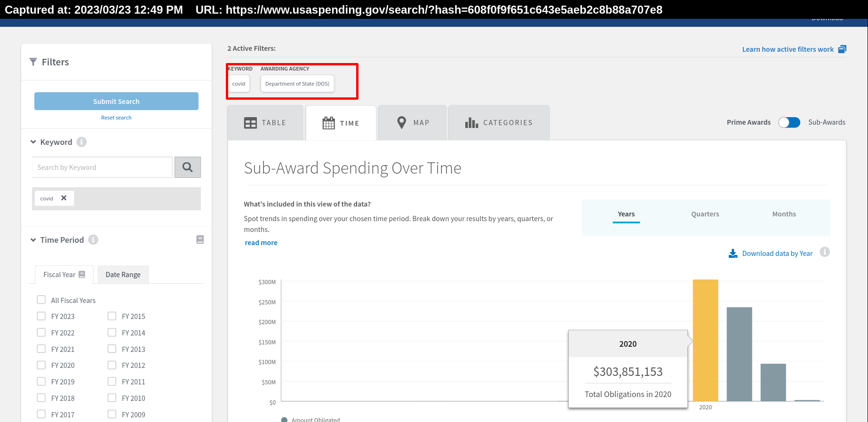Image resolution: width=868 pixels, height=422 pixels.
Task: Toggle Prime Awards / Sub-Awards switch
Action: (x=789, y=122)
